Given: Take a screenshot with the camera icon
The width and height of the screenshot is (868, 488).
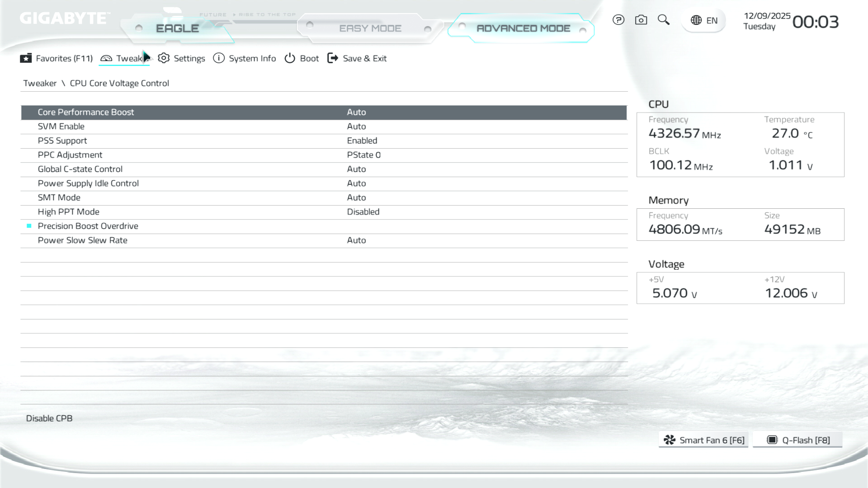Looking at the screenshot, I should tap(641, 20).
